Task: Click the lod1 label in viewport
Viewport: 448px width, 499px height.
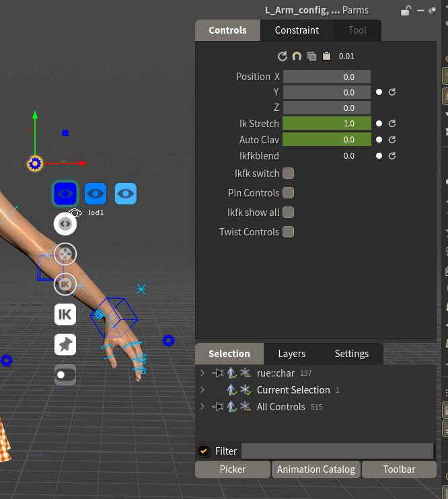Action: click(x=96, y=213)
